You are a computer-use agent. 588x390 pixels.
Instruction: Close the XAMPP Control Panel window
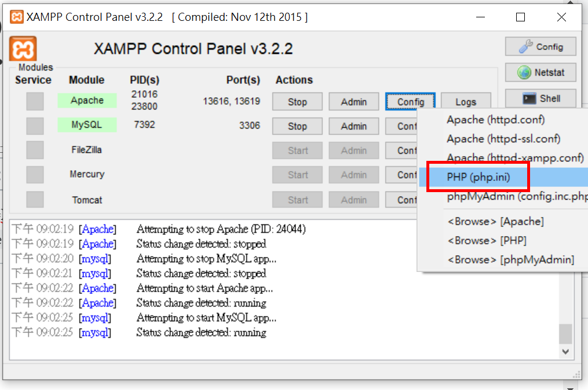pyautogui.click(x=561, y=17)
